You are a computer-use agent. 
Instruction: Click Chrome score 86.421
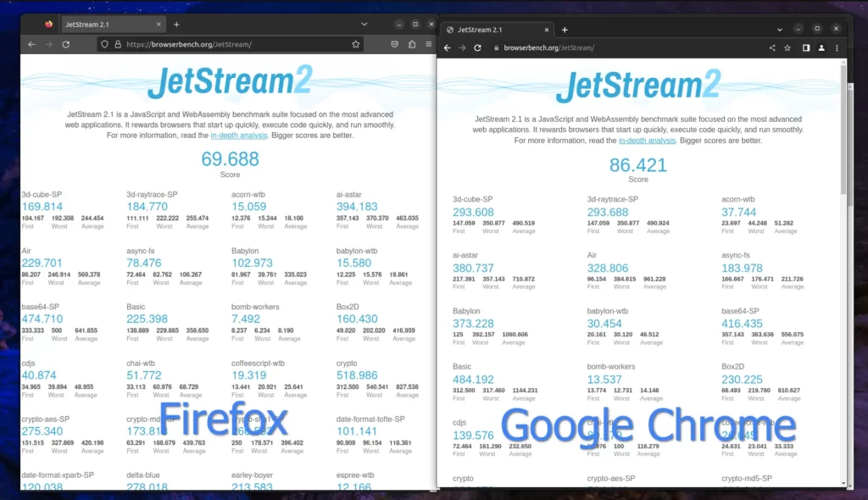[x=637, y=165]
